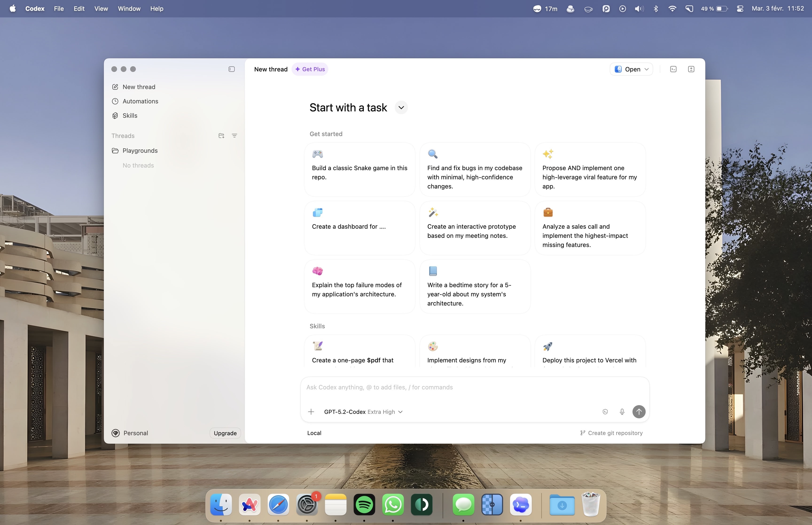Click the icon left of the microphone
The height and width of the screenshot is (525, 812).
coord(605,412)
